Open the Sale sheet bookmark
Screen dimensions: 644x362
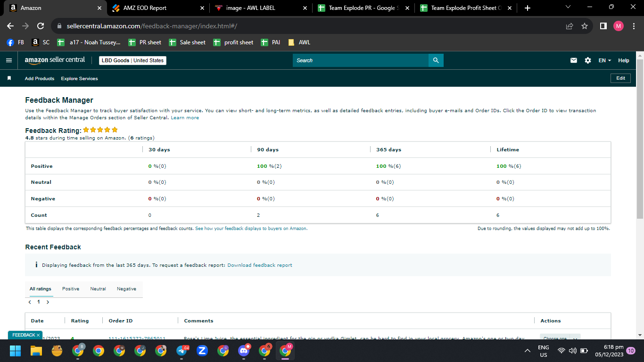[x=187, y=42]
